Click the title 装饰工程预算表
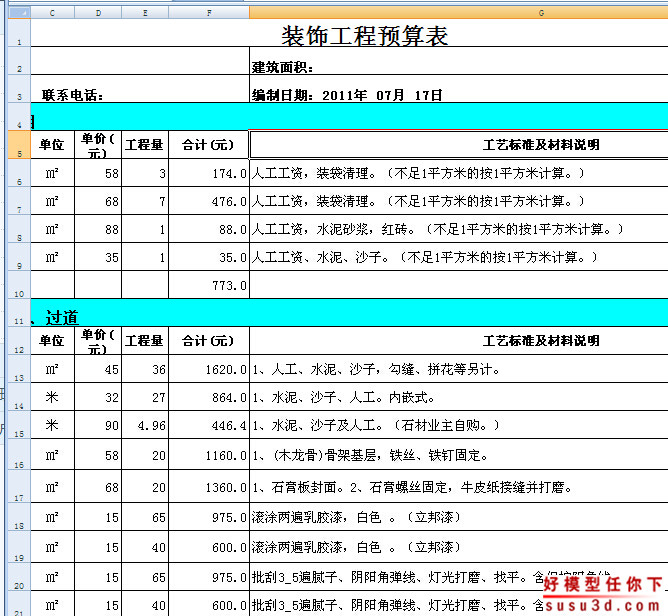Image resolution: width=668 pixels, height=616 pixels. [364, 36]
